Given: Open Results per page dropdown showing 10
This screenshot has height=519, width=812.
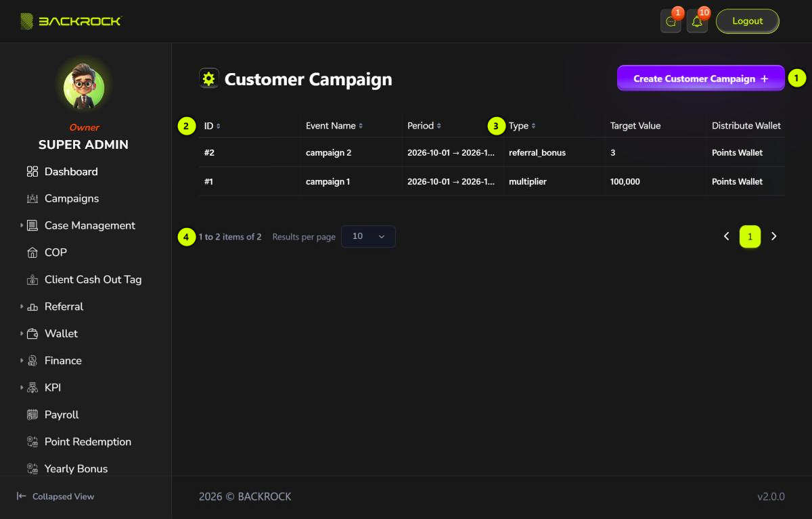Looking at the screenshot, I should [x=368, y=237].
